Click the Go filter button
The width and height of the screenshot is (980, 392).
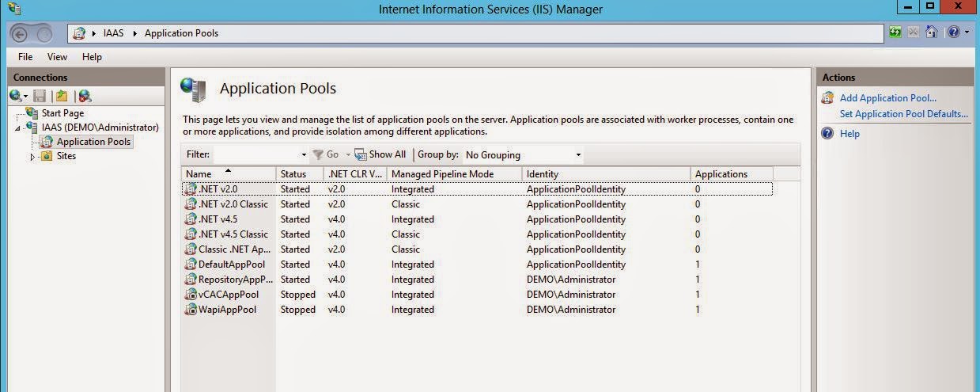[x=326, y=154]
